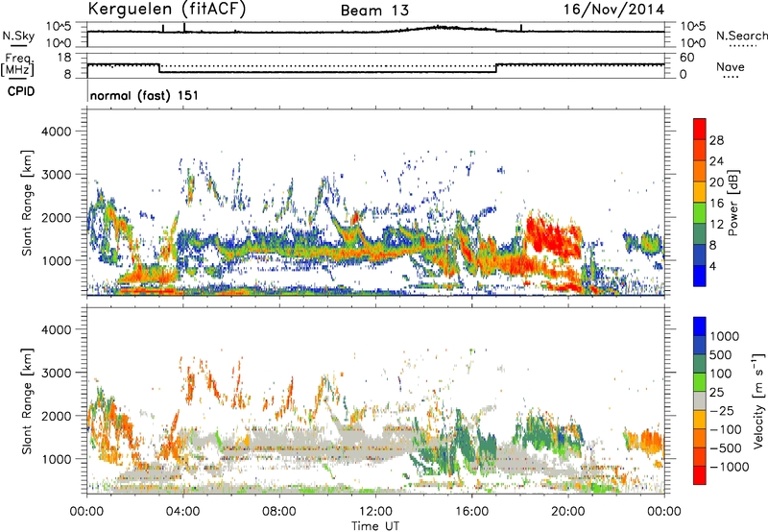Screen dimensions: 768x532
Task: Click the "20:00" time axis tick label
Action: [567, 512]
